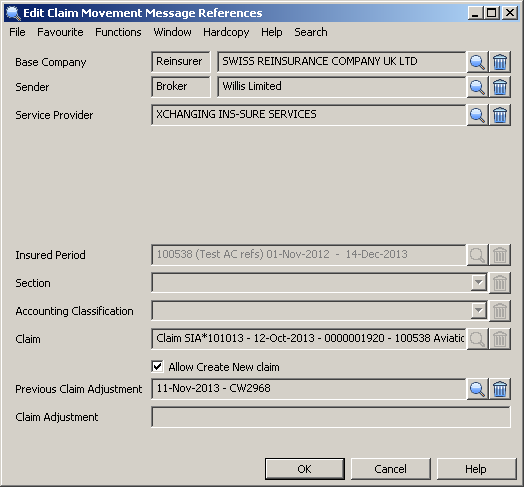This screenshot has height=487, width=524.
Task: Open the Favourite menu
Action: pos(60,32)
